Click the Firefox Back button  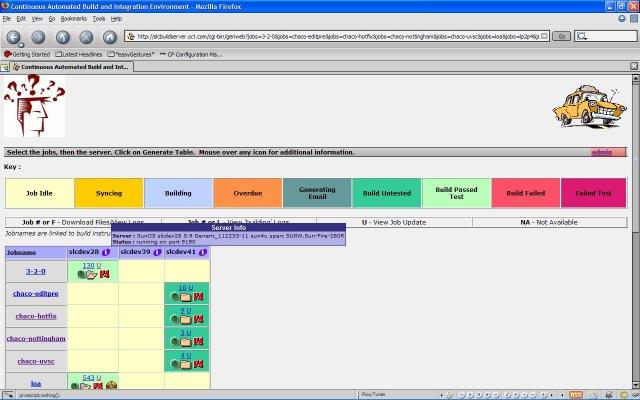15,36
